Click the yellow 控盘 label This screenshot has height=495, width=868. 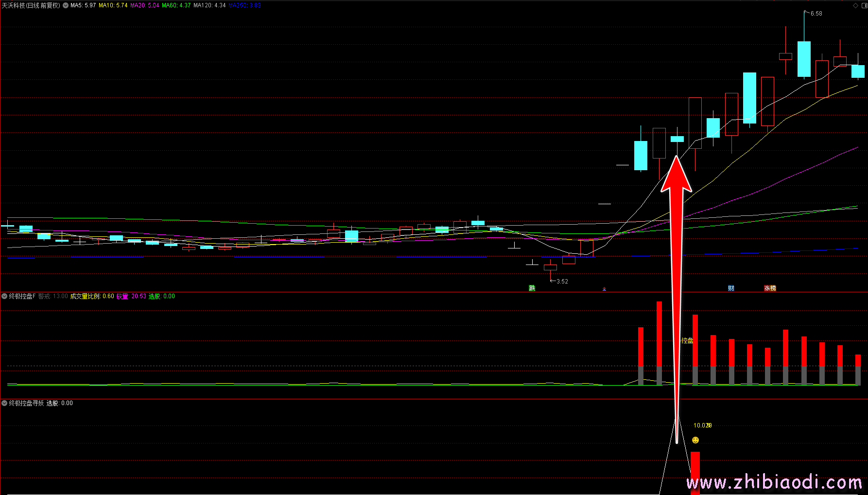(687, 340)
